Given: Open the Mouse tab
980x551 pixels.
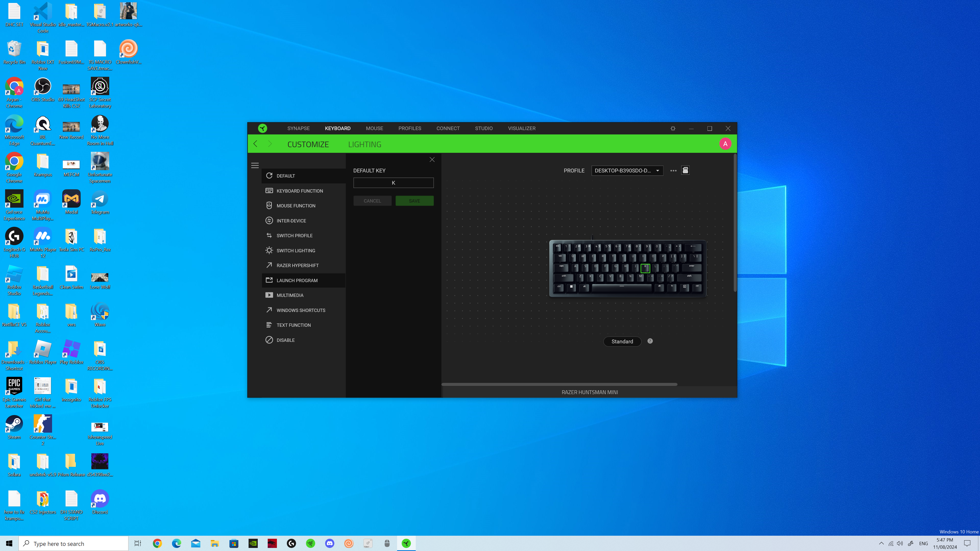Looking at the screenshot, I should tap(374, 129).
